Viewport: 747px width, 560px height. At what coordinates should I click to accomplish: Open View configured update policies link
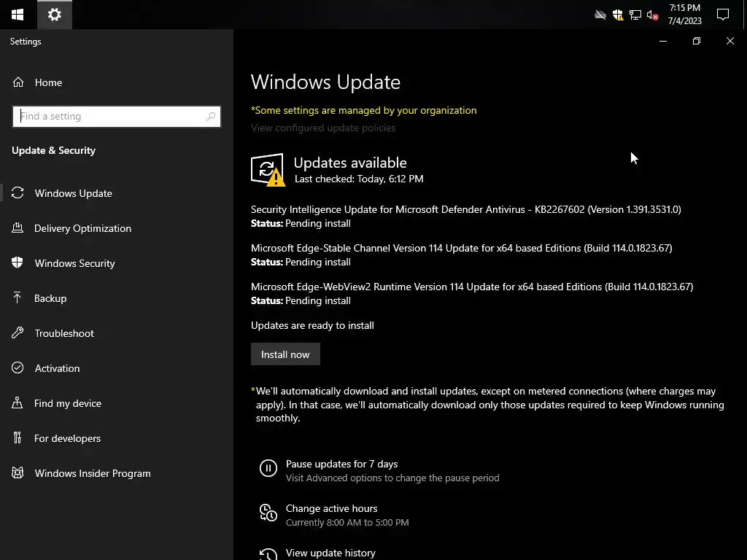(323, 128)
